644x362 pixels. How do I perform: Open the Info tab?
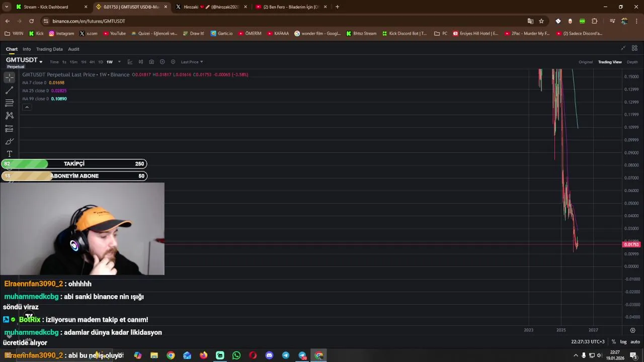(27, 49)
